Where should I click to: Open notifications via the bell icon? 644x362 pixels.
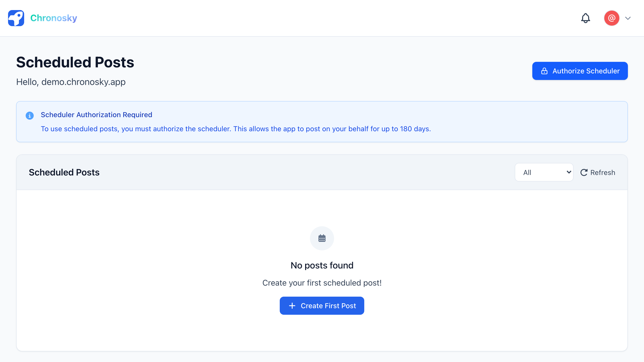585,18
